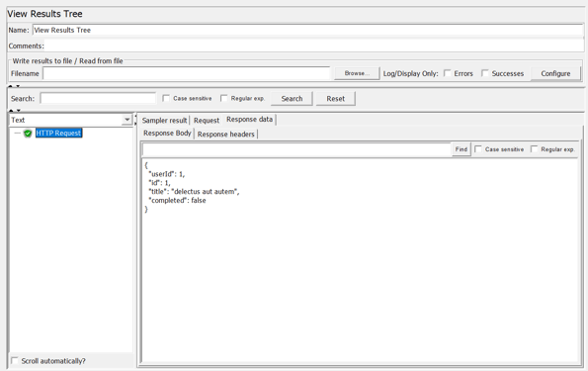Focus the Name input field
Image resolution: width=588 pixels, height=371 pixels.
[307, 30]
